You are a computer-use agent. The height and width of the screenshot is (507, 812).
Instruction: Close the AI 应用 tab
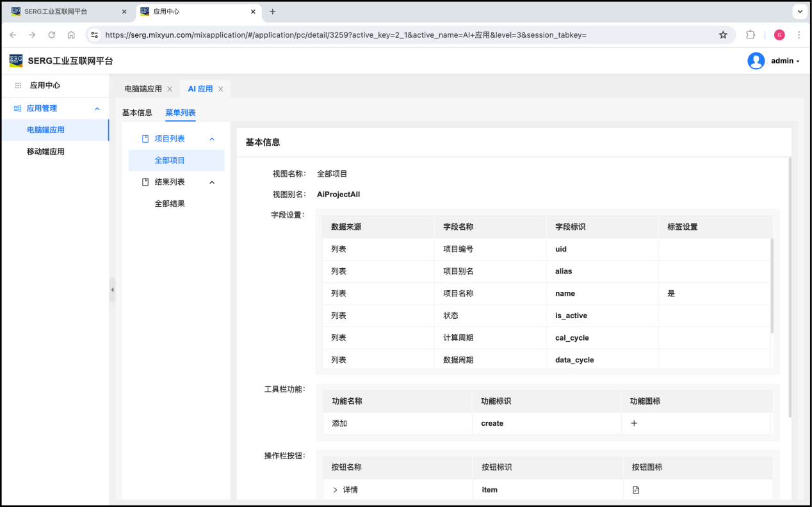[x=221, y=89]
